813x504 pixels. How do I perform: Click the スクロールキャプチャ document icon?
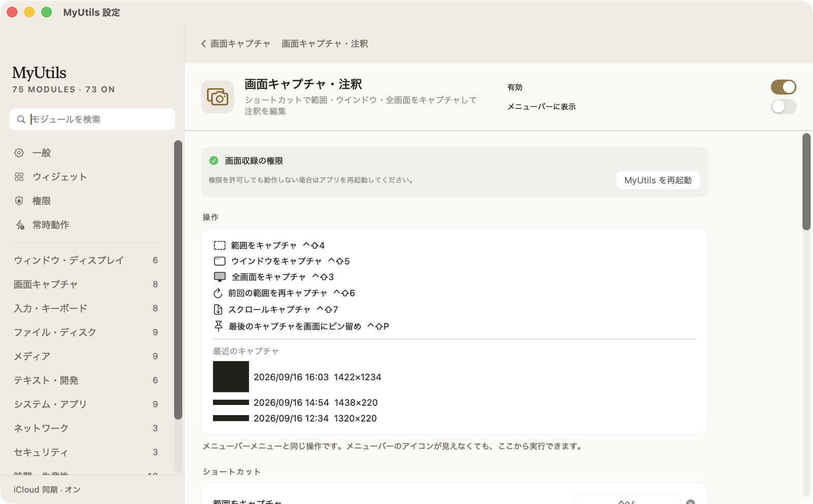tap(218, 309)
